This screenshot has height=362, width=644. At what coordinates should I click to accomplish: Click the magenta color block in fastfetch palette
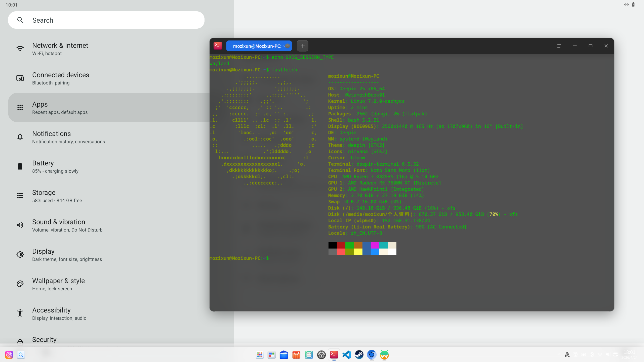click(x=375, y=245)
